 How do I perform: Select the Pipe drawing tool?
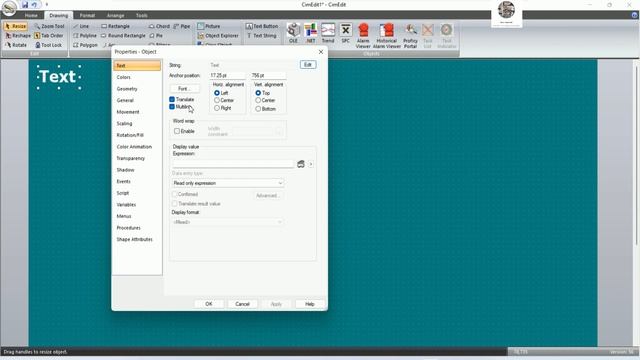(182, 26)
